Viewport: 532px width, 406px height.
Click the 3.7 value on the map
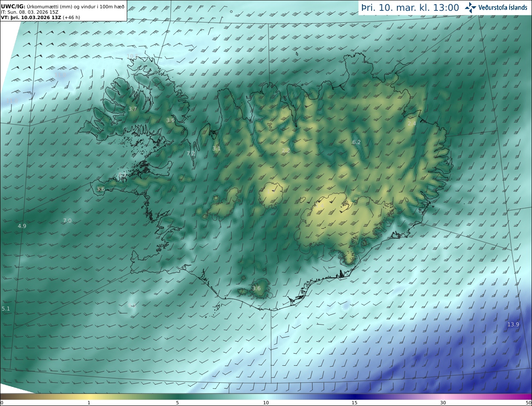132,109
